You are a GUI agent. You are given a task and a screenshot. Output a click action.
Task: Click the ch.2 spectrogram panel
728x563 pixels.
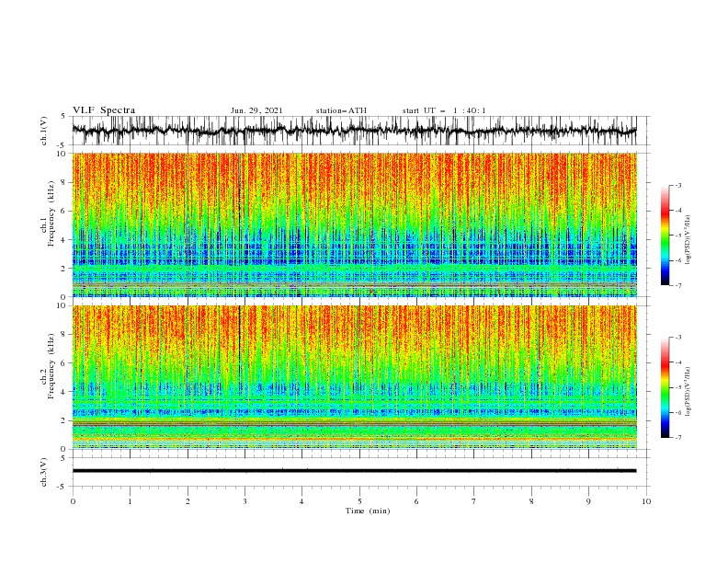(x=354, y=377)
